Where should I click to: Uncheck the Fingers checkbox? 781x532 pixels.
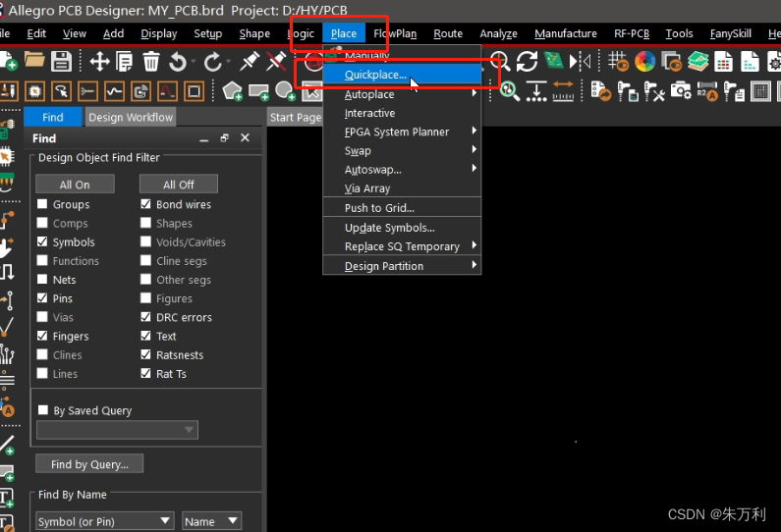tap(43, 336)
